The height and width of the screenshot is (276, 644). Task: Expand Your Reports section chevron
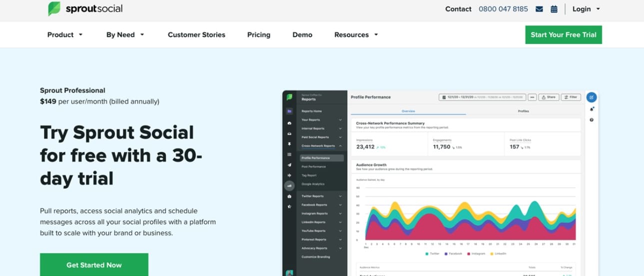point(340,120)
